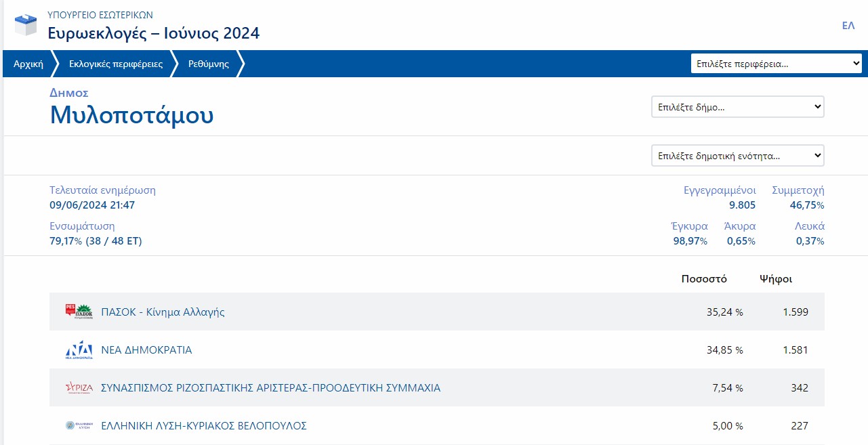The width and height of the screenshot is (868, 445).
Task: Click the PASOK party logo
Action: click(x=79, y=312)
